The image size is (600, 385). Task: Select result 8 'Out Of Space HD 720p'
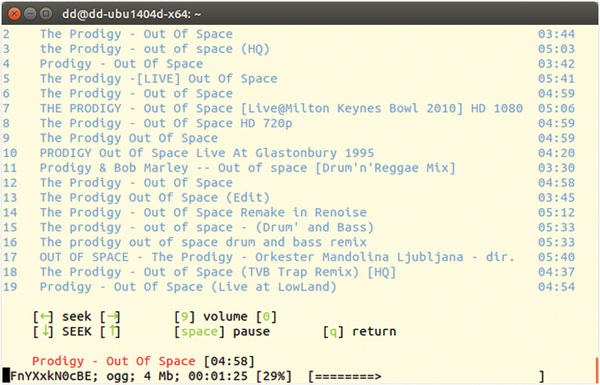[166, 123]
